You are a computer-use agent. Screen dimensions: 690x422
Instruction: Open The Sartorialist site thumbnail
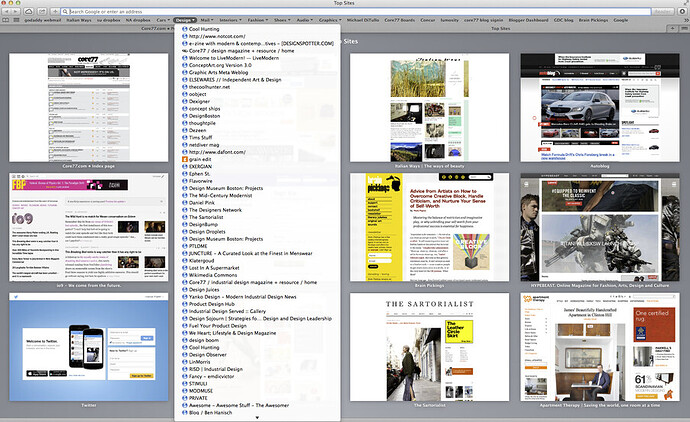429,347
